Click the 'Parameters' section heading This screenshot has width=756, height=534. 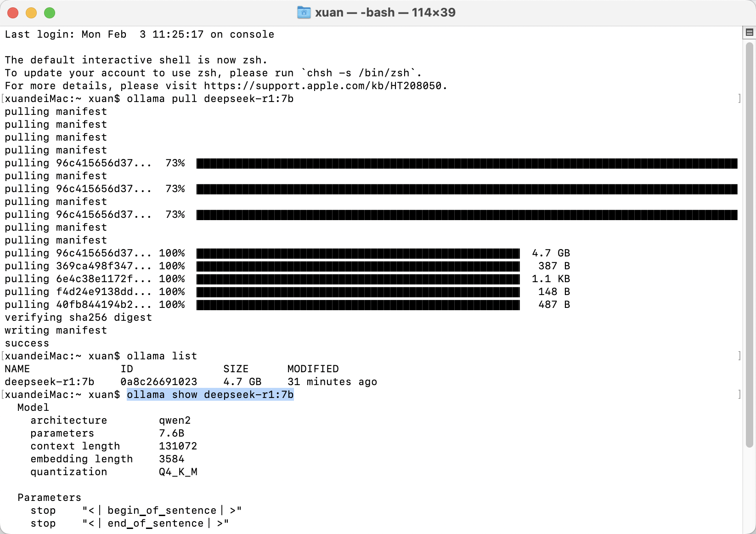pos(50,498)
